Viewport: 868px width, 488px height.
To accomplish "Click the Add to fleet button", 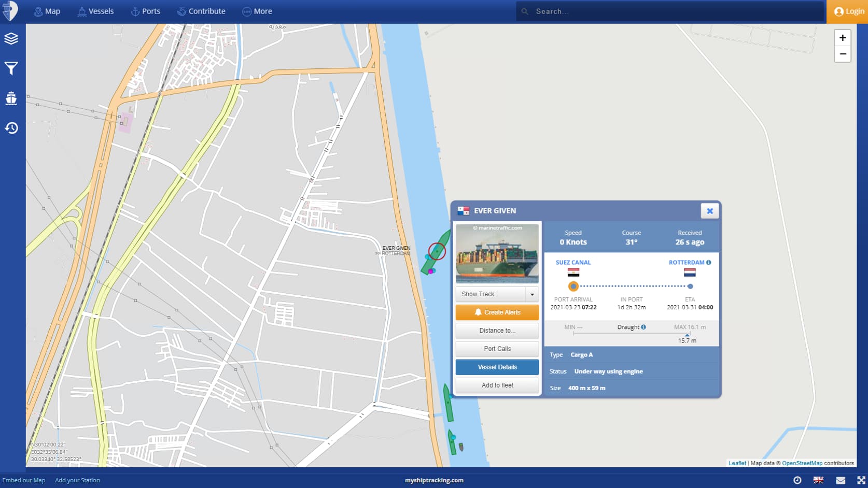I will point(497,385).
